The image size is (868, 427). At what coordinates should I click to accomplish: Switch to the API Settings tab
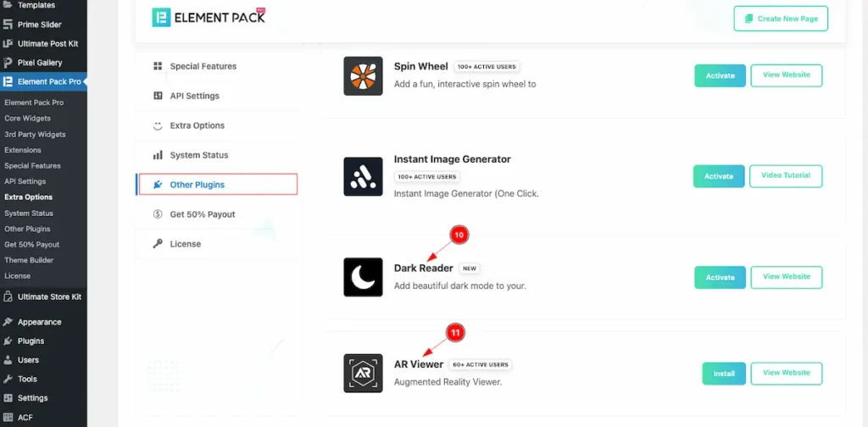[194, 96]
